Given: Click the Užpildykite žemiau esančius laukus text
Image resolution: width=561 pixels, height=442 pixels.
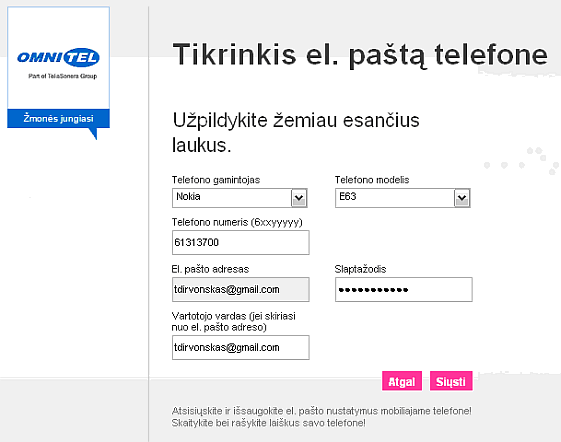Looking at the screenshot, I should point(296,132).
